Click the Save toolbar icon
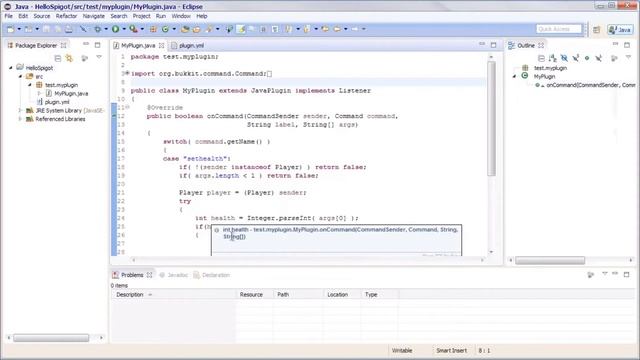Image resolution: width=640 pixels, height=360 pixels. click(x=47, y=29)
